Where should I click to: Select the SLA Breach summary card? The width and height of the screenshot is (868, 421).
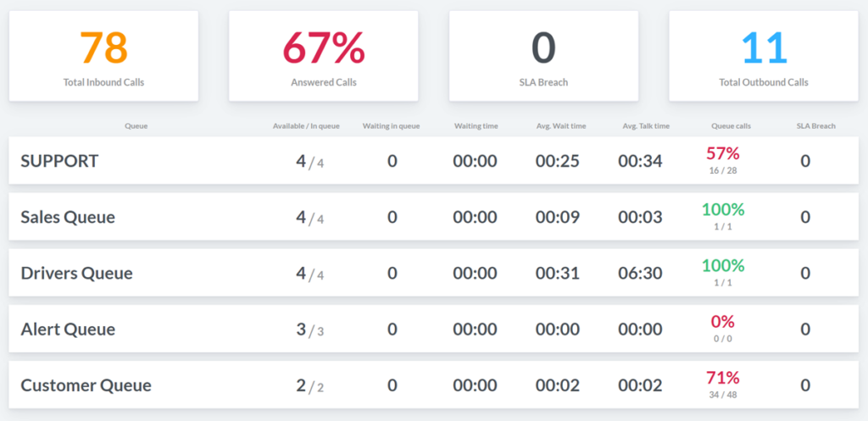tap(543, 56)
